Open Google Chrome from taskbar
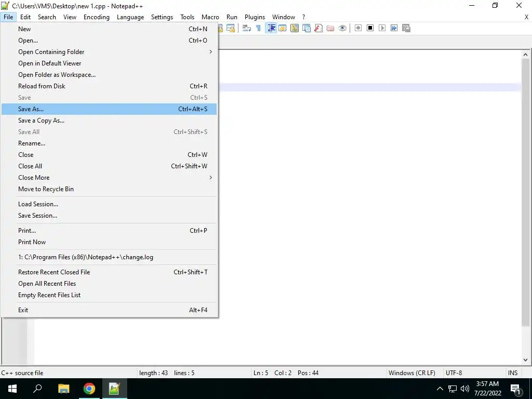The image size is (532, 399). (x=89, y=389)
